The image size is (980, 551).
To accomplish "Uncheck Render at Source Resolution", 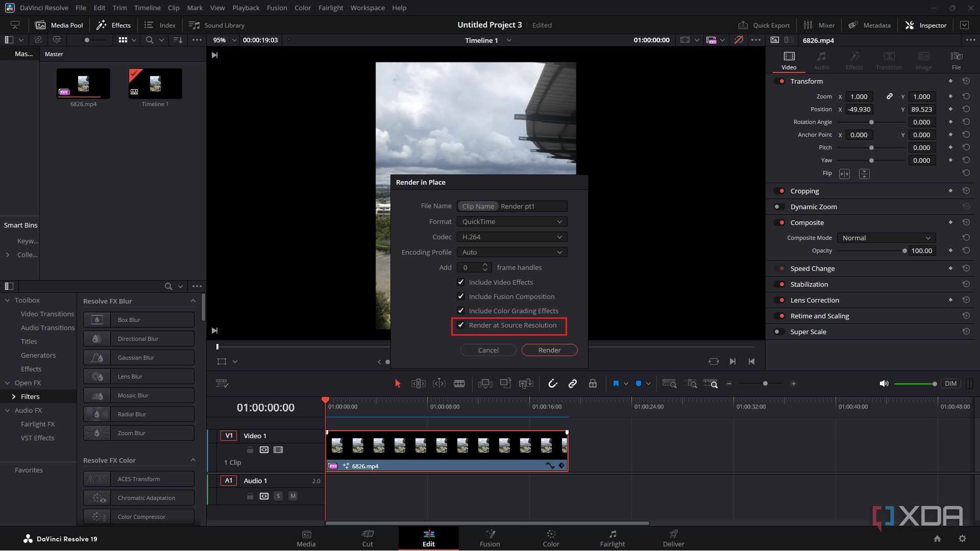I will [x=461, y=325].
